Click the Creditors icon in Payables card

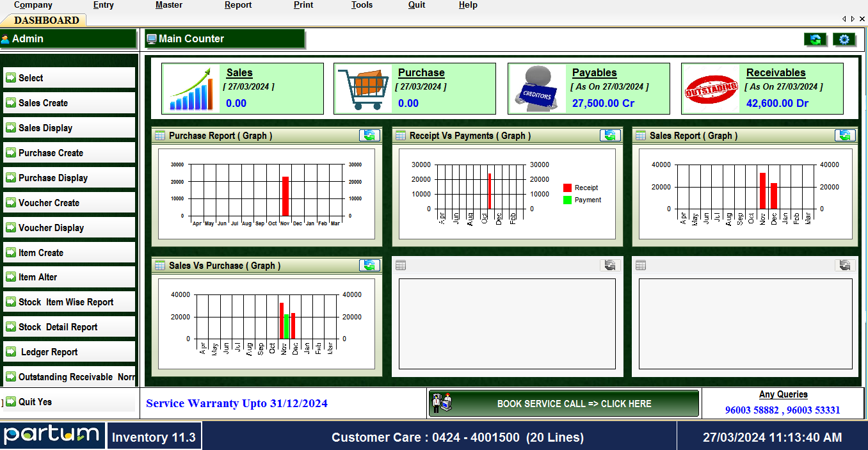click(x=536, y=89)
